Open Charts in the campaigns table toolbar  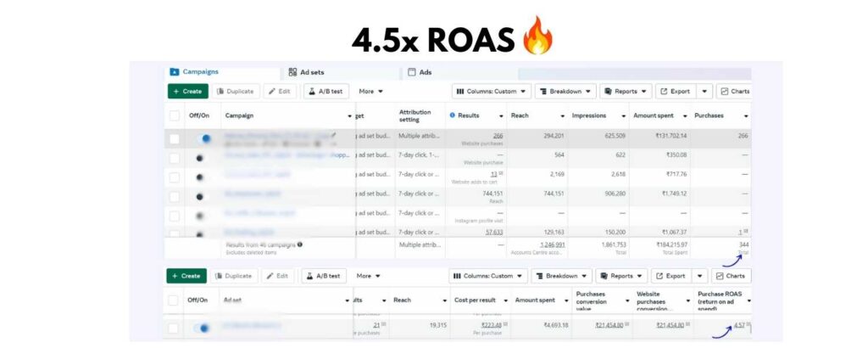(x=733, y=92)
